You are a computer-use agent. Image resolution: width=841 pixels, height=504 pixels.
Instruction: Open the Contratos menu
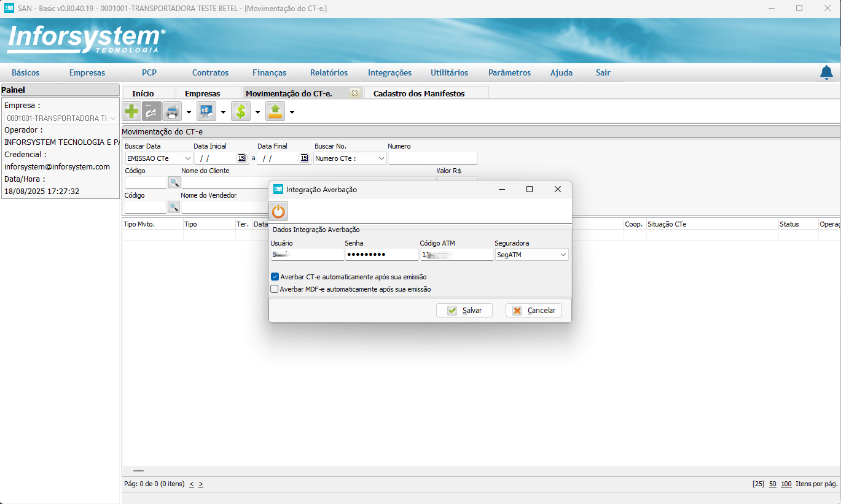point(210,72)
